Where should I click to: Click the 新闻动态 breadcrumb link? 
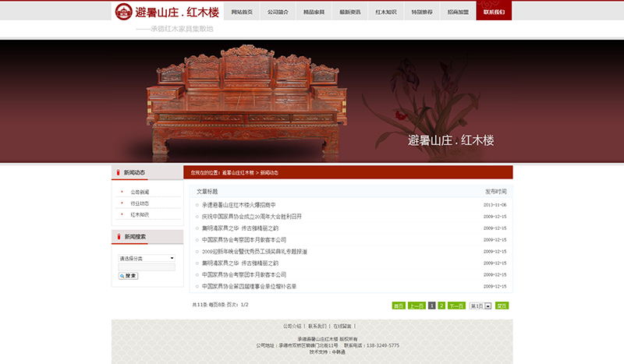[x=269, y=173]
